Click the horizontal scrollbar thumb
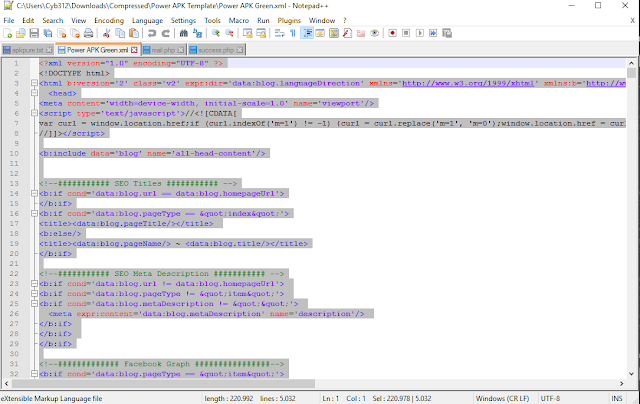This screenshot has height=404, width=640. tap(163, 384)
